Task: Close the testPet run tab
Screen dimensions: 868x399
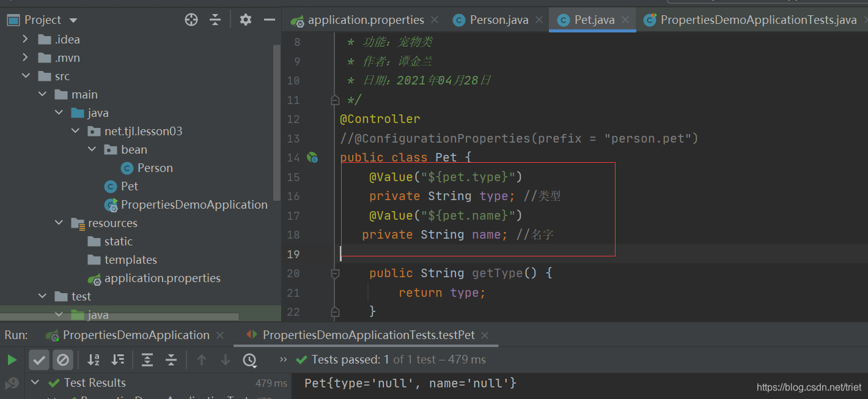Action: pos(485,335)
